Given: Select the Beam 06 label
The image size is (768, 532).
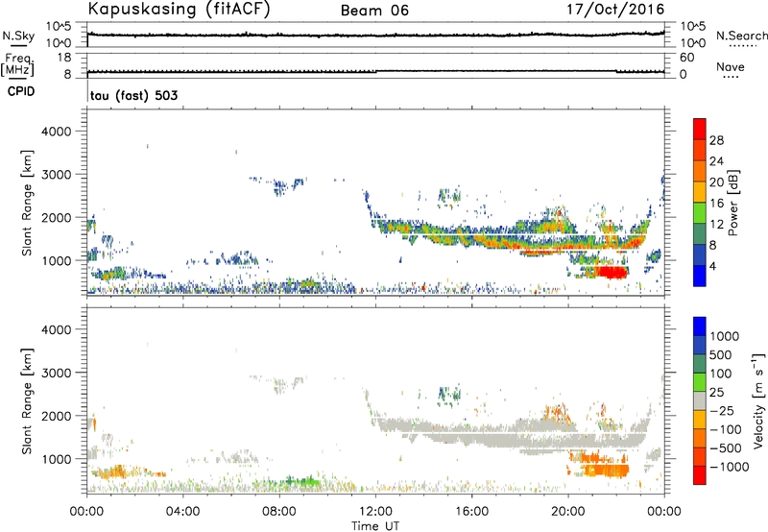Looking at the screenshot, I should 374,11.
